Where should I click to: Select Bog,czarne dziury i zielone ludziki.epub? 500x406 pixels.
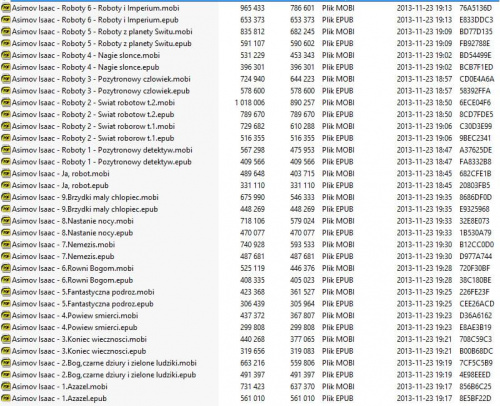tap(104, 375)
